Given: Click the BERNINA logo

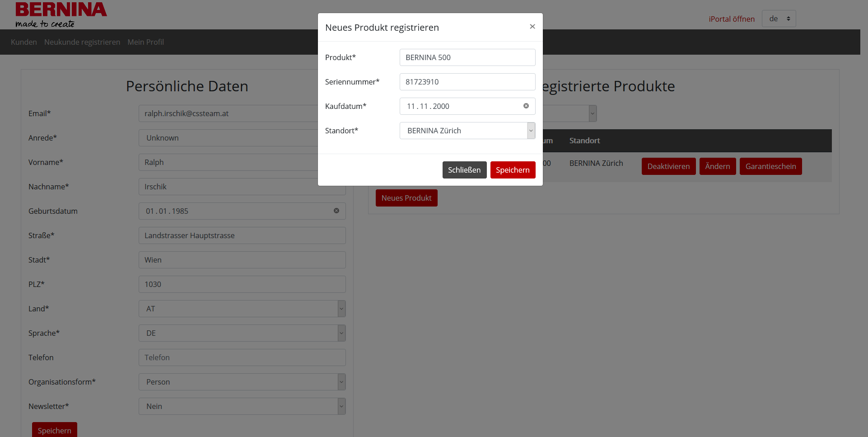Looking at the screenshot, I should (x=61, y=14).
